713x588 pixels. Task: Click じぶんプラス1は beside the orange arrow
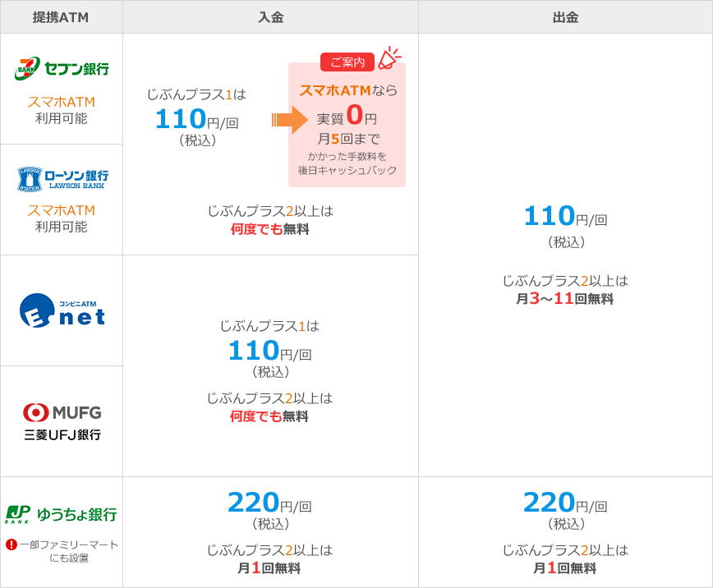[x=196, y=94]
